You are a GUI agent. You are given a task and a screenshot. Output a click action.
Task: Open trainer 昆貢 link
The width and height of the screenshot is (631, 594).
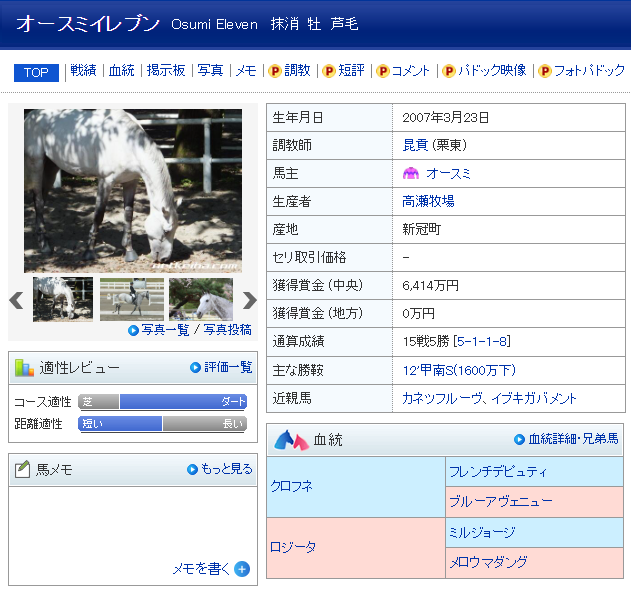click(x=414, y=145)
